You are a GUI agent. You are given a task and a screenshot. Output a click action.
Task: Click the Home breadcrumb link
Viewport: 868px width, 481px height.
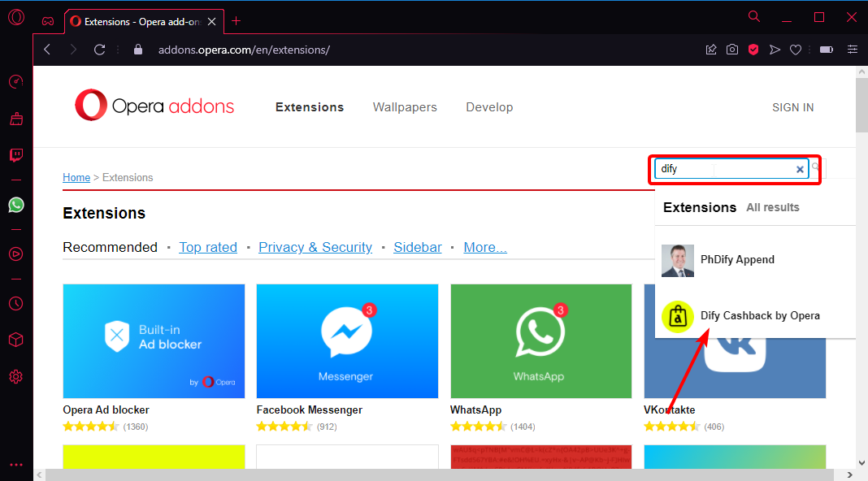(x=76, y=178)
